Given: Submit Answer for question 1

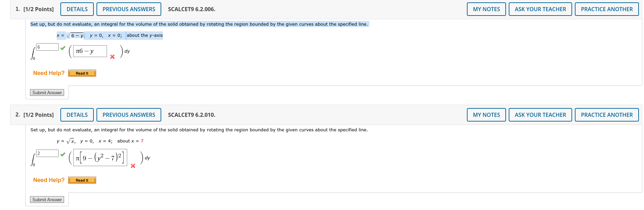Looking at the screenshot, I should pyautogui.click(x=47, y=92).
